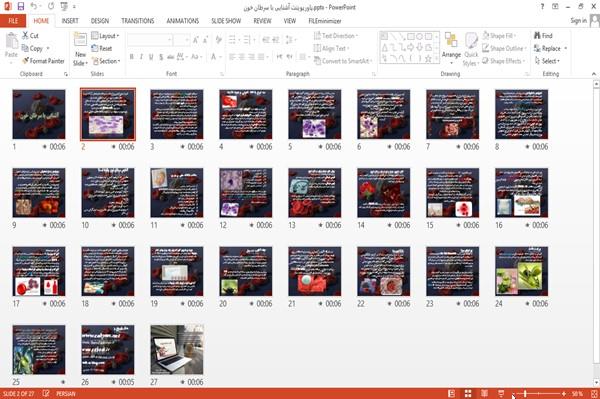Image resolution: width=600 pixels, height=399 pixels.
Task: Open Shape Effects menu
Action: point(504,61)
